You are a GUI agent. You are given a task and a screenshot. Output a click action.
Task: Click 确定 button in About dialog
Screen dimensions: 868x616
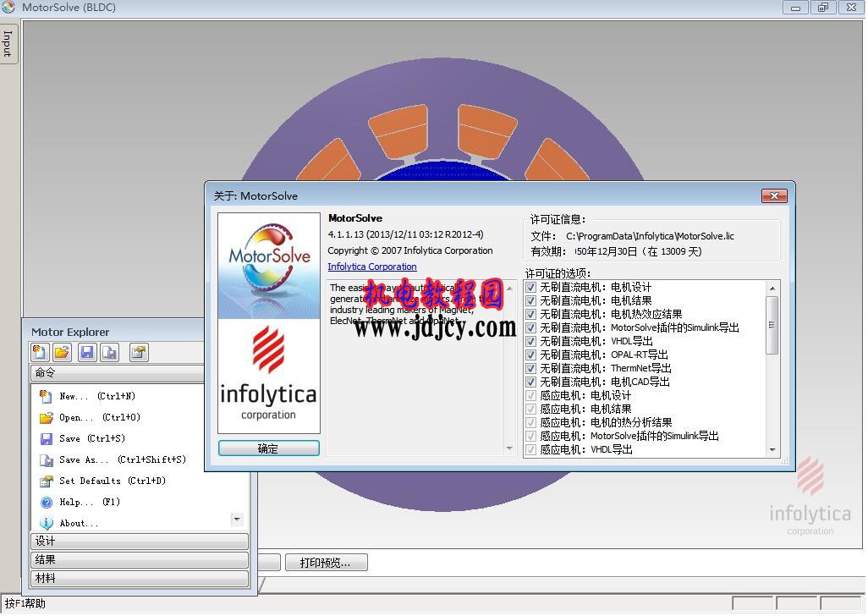point(268,448)
